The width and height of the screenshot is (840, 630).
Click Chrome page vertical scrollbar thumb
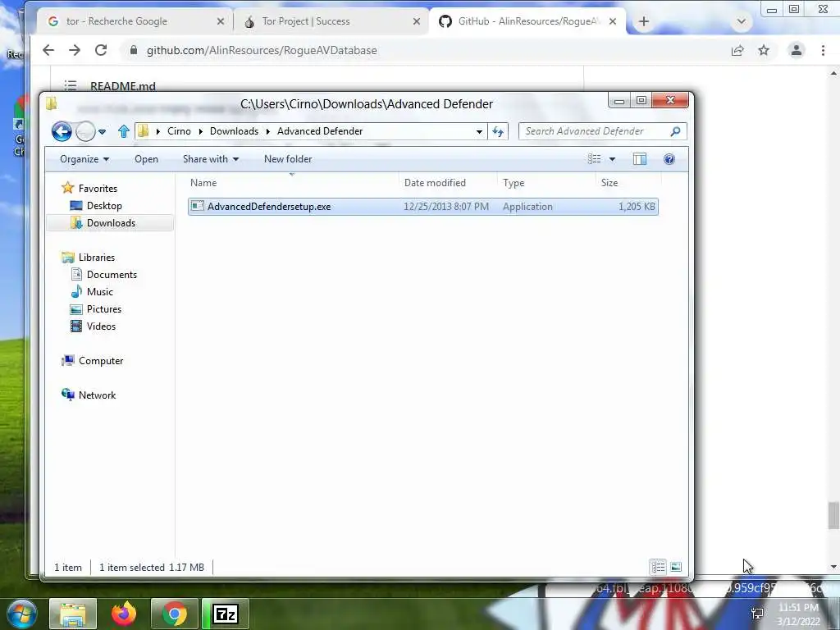tap(833, 514)
